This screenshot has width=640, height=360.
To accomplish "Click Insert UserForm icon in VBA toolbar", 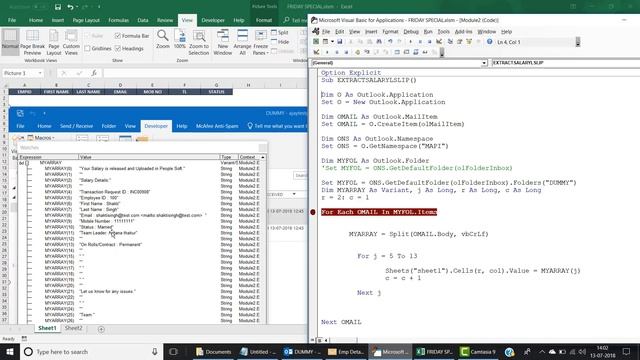I will click(x=325, y=42).
